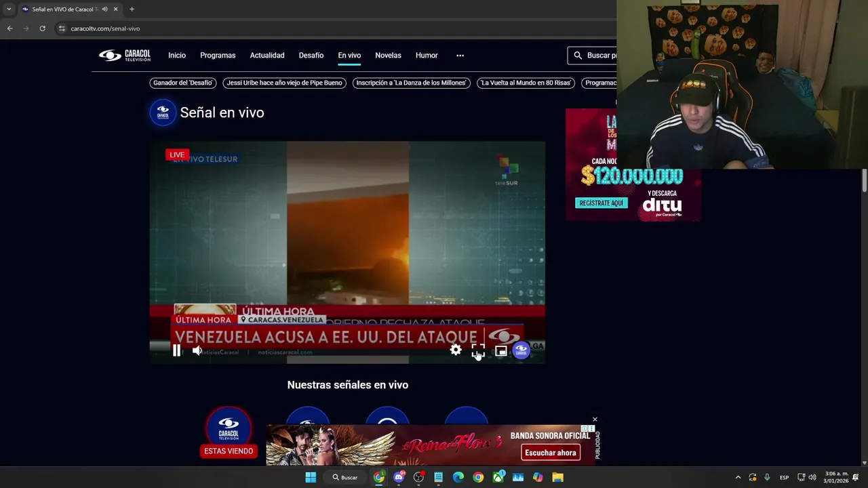Open 'Inscripción a La Danza de los Millones' tag
The width and height of the screenshot is (868, 488).
point(411,83)
